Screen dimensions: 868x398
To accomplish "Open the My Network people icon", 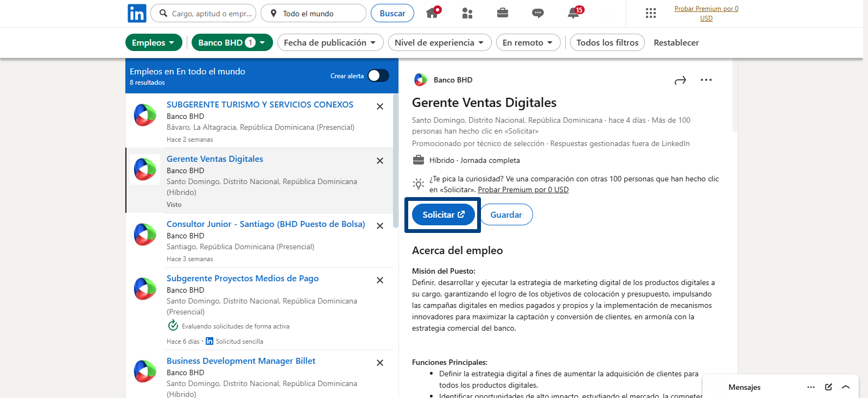I will [467, 13].
